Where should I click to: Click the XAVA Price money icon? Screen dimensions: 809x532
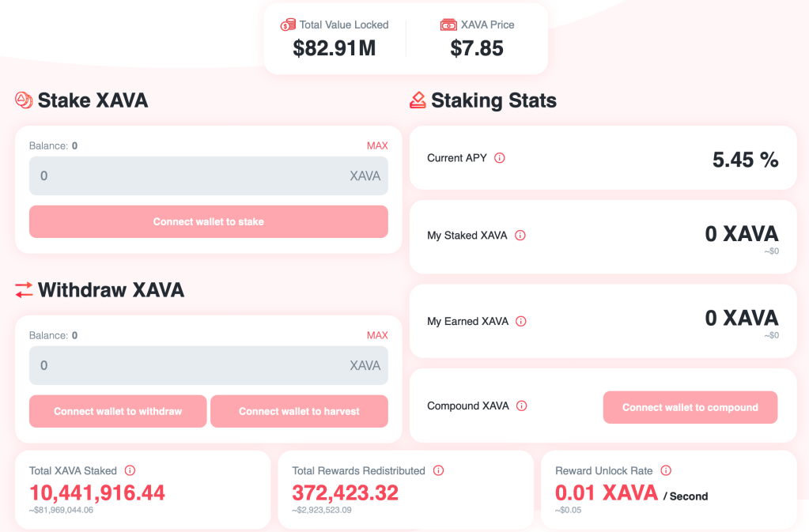coord(448,25)
